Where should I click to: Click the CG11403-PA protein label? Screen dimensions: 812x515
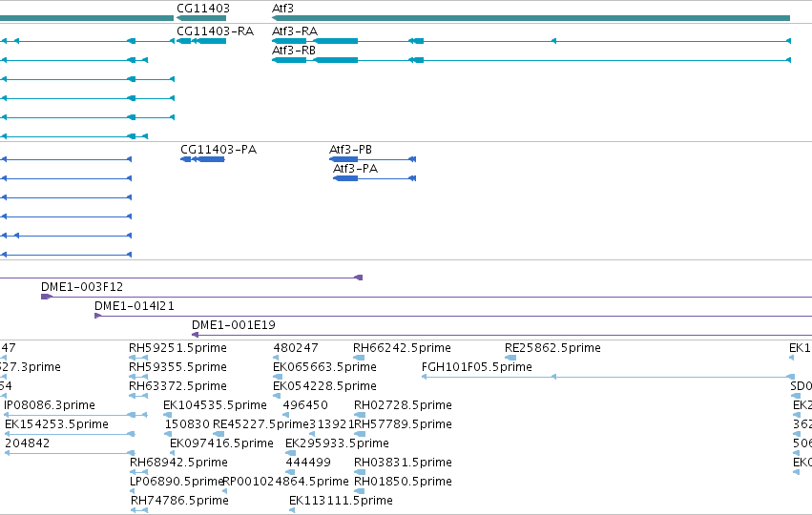click(219, 150)
